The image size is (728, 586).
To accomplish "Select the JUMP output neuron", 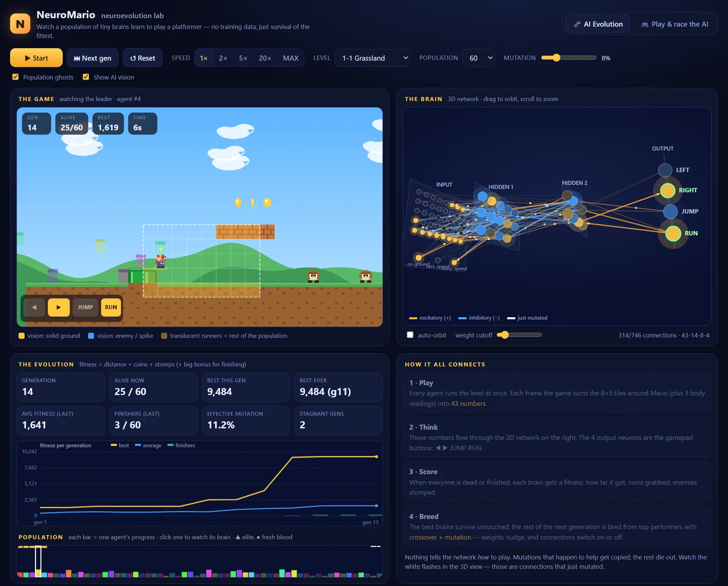I will [670, 211].
